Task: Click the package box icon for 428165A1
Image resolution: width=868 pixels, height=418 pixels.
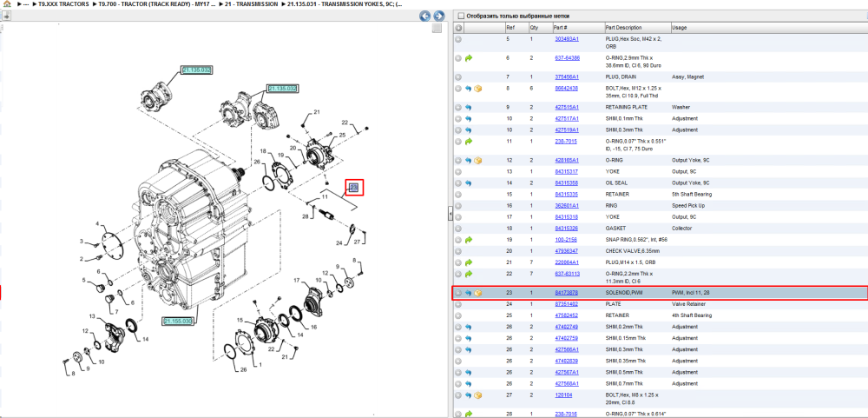Action: coord(477,160)
